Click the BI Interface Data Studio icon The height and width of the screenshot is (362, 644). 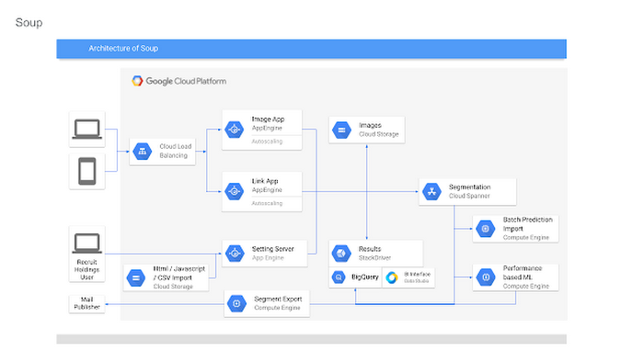392,277
